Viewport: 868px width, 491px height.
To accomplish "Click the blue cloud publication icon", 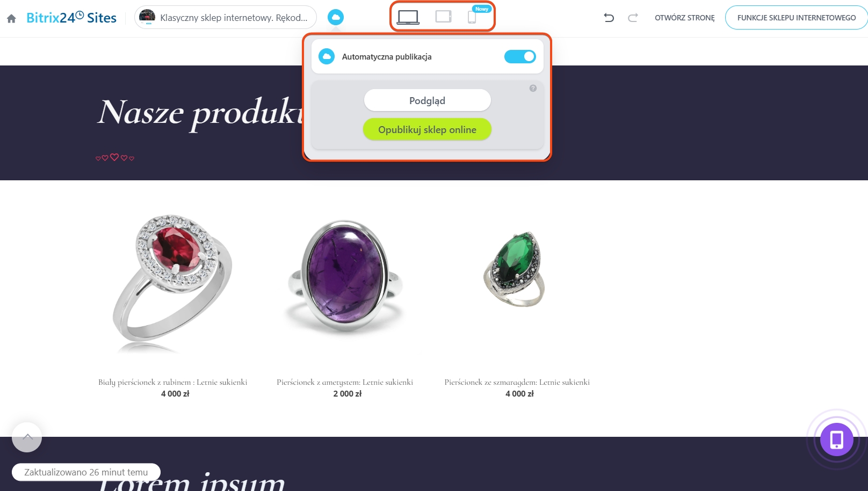I will [336, 17].
